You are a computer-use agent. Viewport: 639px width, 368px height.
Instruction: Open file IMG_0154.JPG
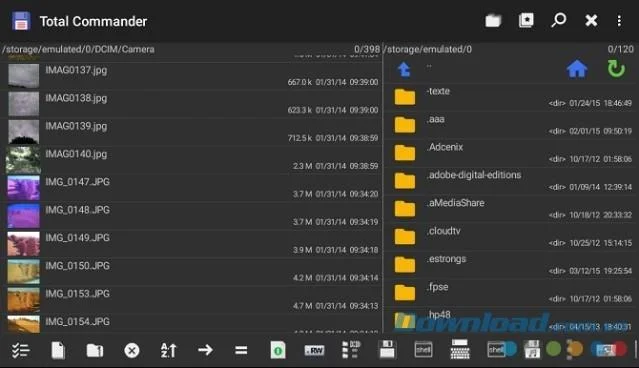pyautogui.click(x=191, y=324)
